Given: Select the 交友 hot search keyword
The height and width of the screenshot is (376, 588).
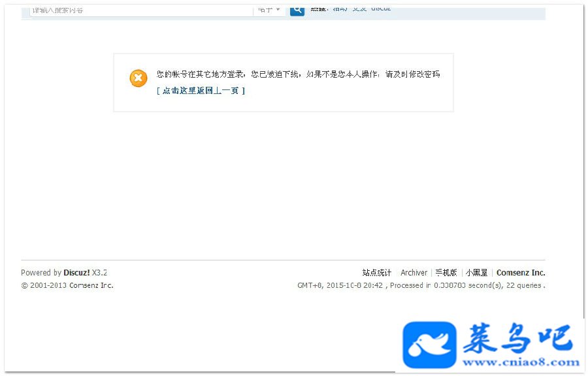Looking at the screenshot, I should [359, 8].
